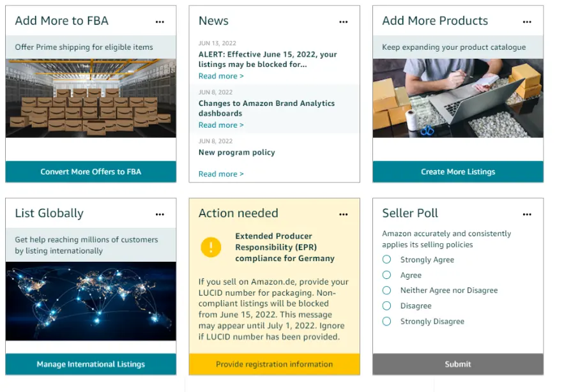Read more about the New program policy
Image resolution: width=564 pixels, height=392 pixels.
[x=221, y=174]
